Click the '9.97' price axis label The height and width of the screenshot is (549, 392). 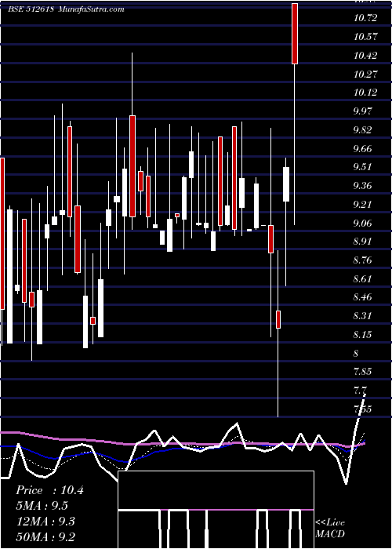(x=363, y=111)
